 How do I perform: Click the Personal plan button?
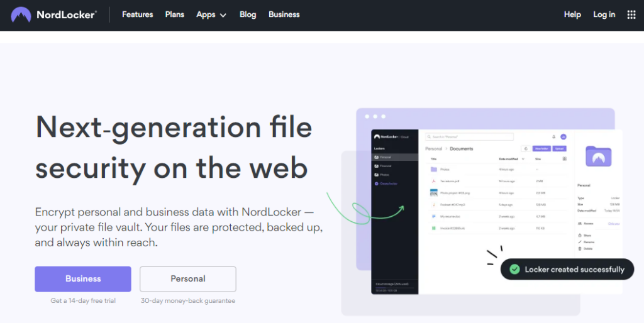[x=188, y=279]
